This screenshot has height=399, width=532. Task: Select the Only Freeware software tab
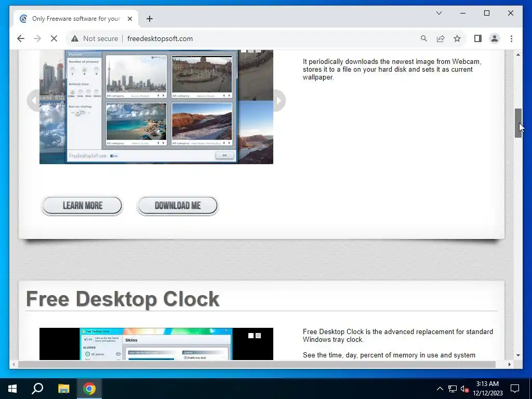[x=76, y=19]
